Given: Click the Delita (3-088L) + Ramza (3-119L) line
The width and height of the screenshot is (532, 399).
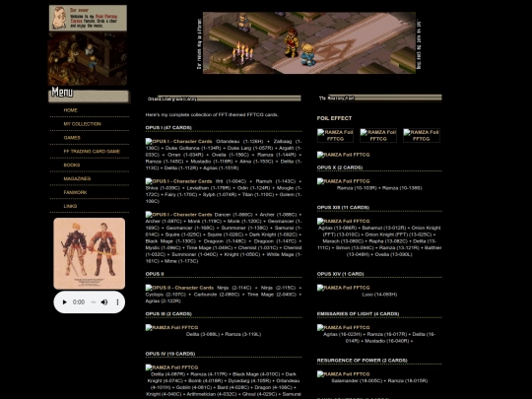Looking at the screenshot, I should coord(224,334).
